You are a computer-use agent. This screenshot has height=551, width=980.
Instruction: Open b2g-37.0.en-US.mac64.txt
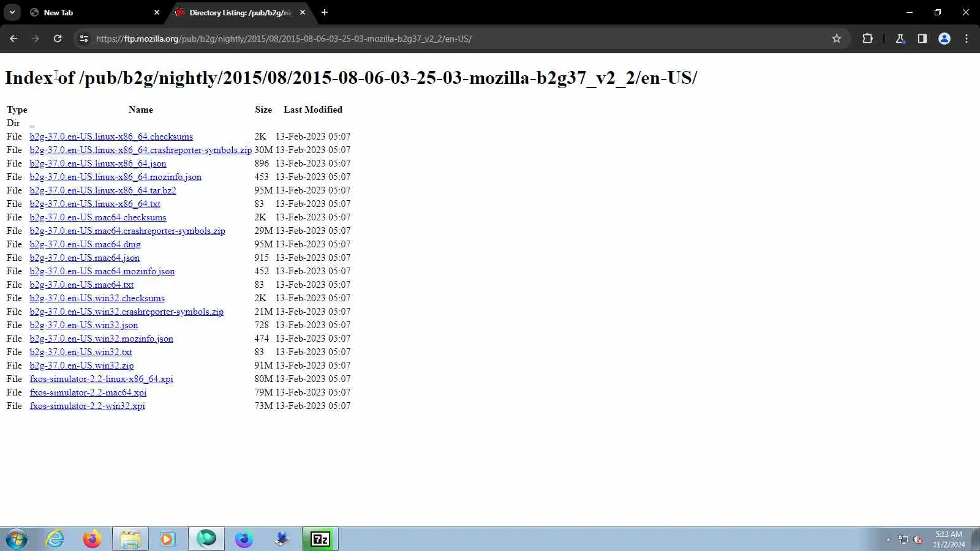coord(81,285)
